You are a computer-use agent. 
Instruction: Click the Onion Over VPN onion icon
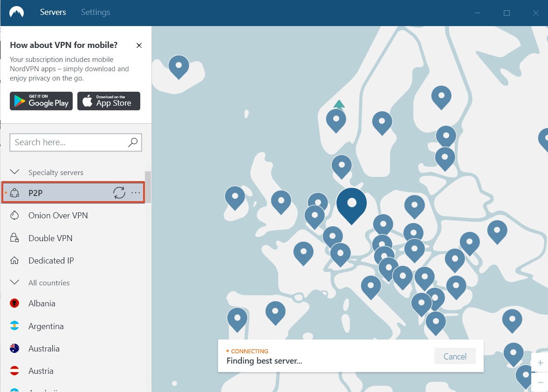coord(14,216)
